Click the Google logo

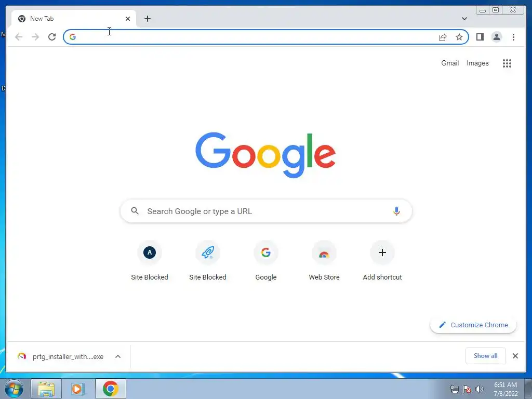tap(265, 155)
